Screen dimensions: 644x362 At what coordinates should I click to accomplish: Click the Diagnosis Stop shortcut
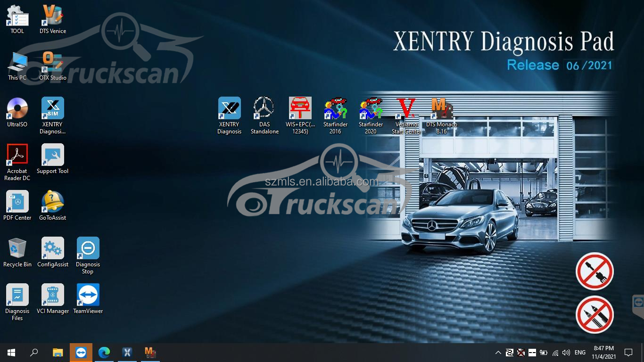(x=88, y=249)
